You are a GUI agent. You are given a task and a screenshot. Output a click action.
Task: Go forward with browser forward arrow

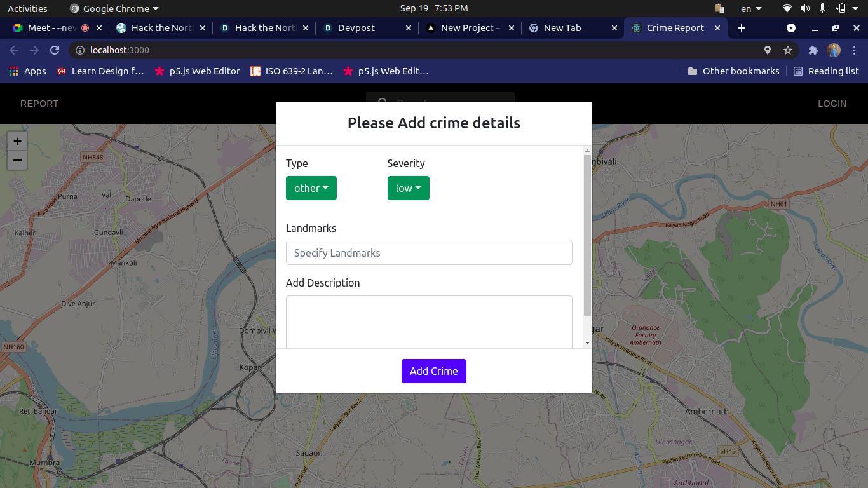coord(34,50)
